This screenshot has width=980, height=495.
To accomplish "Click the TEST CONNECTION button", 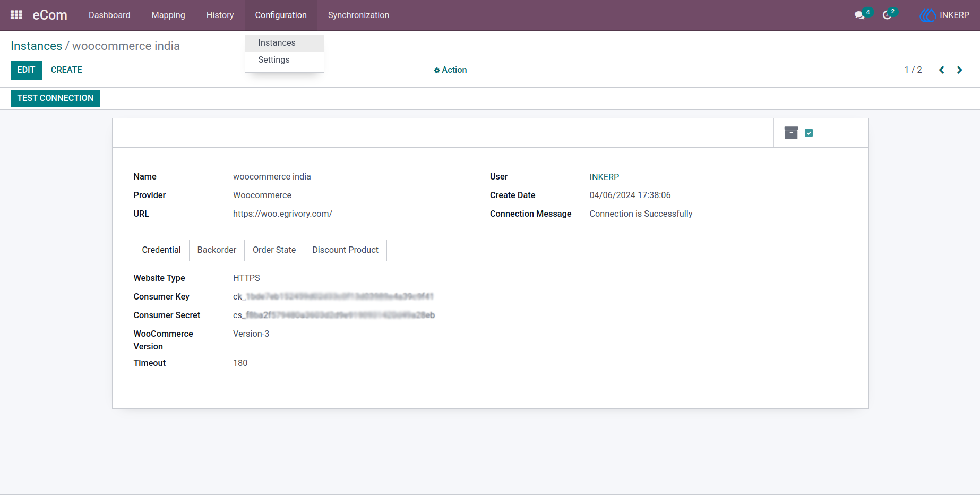I will (x=55, y=98).
